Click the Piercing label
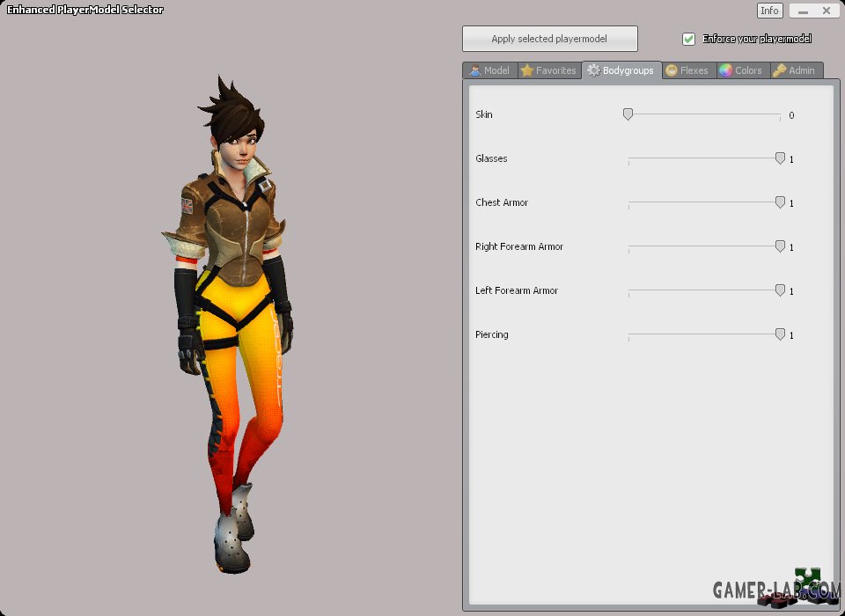845x616 pixels. [x=492, y=334]
